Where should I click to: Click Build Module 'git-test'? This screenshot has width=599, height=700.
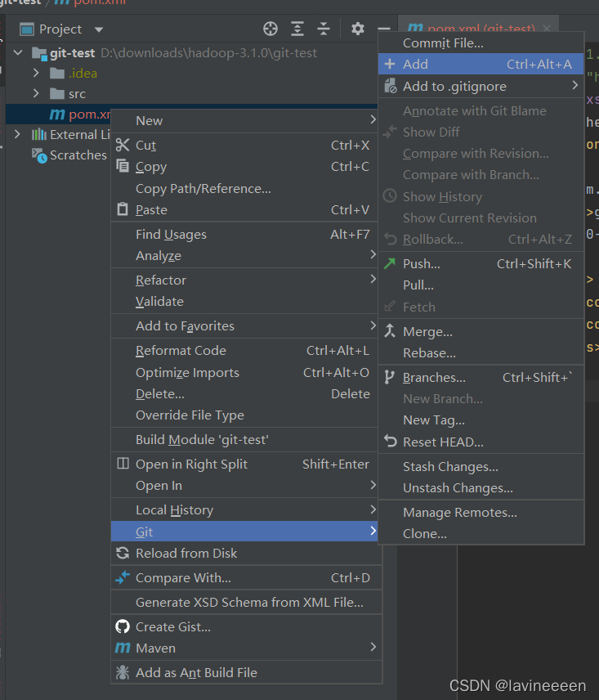[x=244, y=440]
